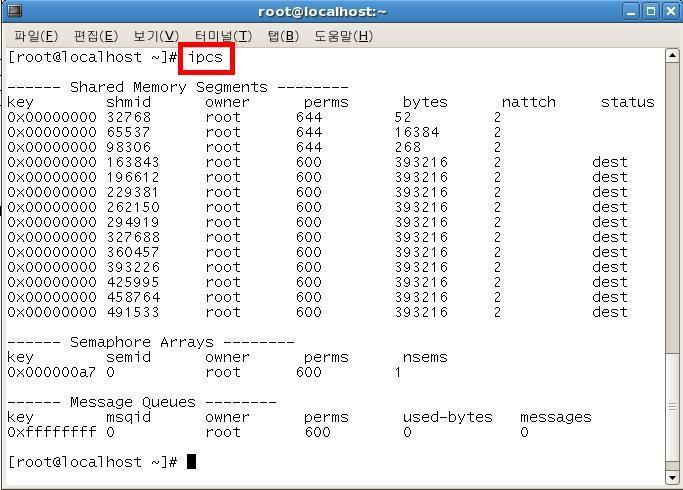Click the nattch column header
Image resolution: width=683 pixels, height=490 pixels.
coord(529,102)
